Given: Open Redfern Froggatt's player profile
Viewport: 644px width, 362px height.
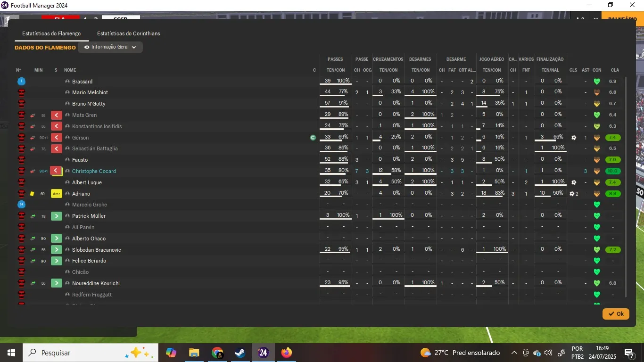Looking at the screenshot, I should (x=92, y=295).
